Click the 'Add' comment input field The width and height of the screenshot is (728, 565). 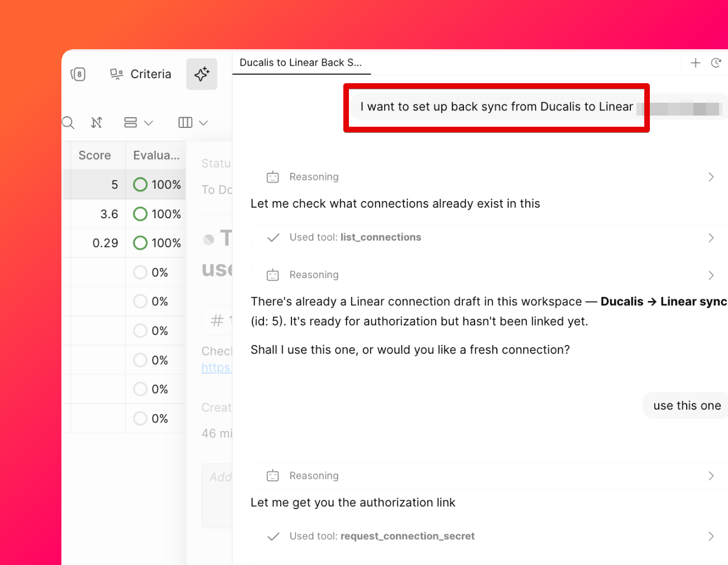point(217,496)
